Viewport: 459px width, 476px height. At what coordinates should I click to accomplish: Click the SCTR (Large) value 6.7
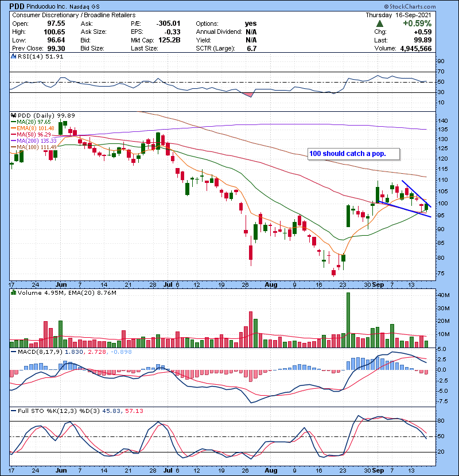click(252, 48)
